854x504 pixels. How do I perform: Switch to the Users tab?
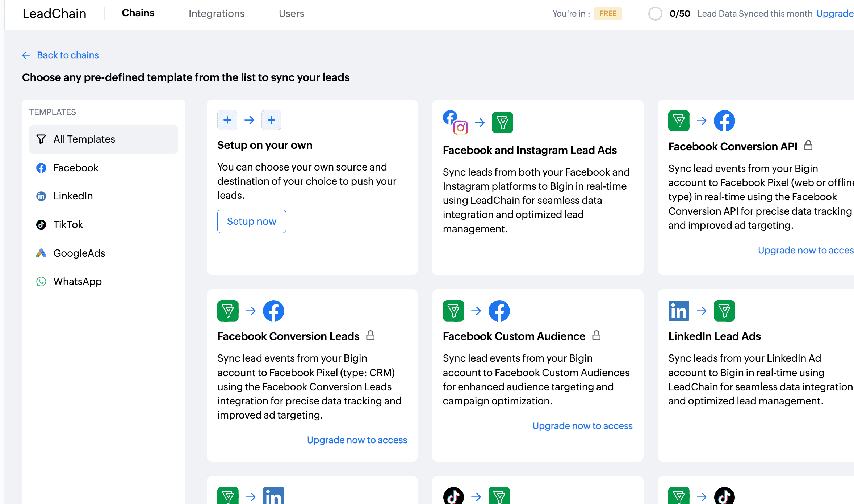pos(291,14)
